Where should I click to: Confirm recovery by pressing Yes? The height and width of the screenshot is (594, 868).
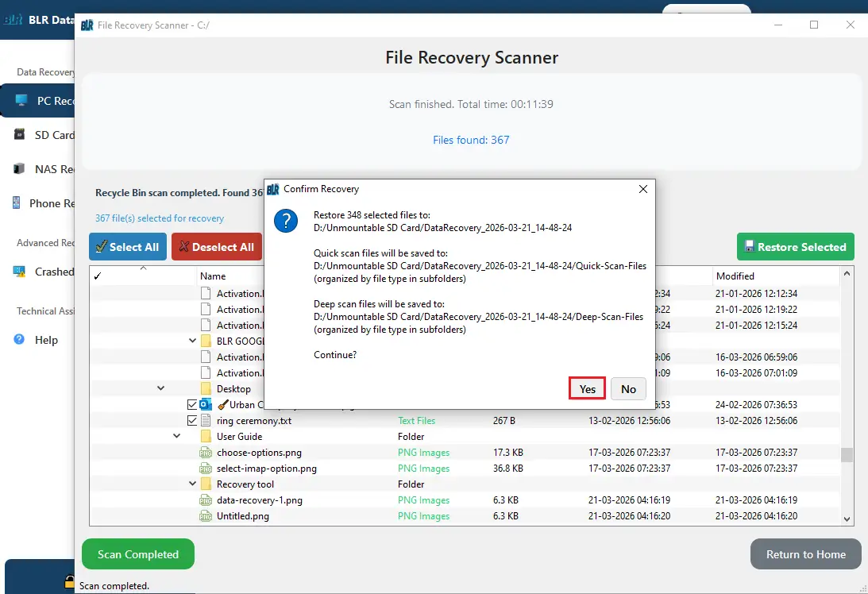pos(587,389)
